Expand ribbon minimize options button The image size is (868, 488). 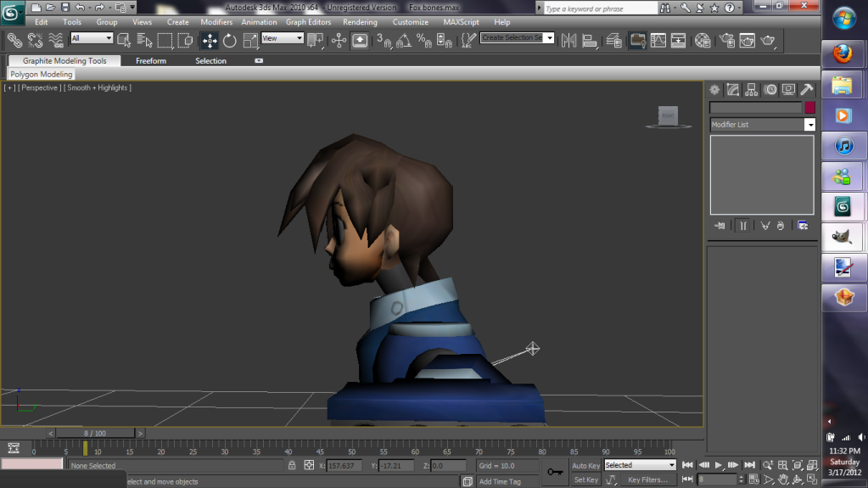tap(259, 60)
